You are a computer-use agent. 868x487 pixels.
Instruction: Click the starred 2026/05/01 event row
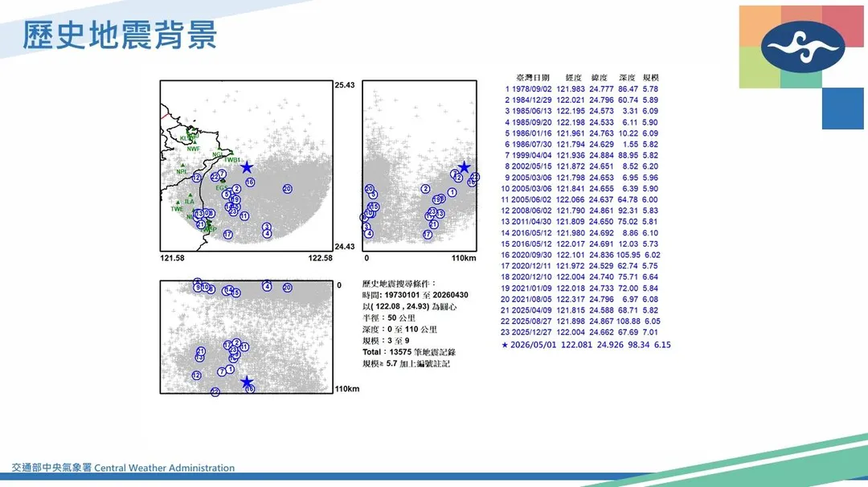586,344
